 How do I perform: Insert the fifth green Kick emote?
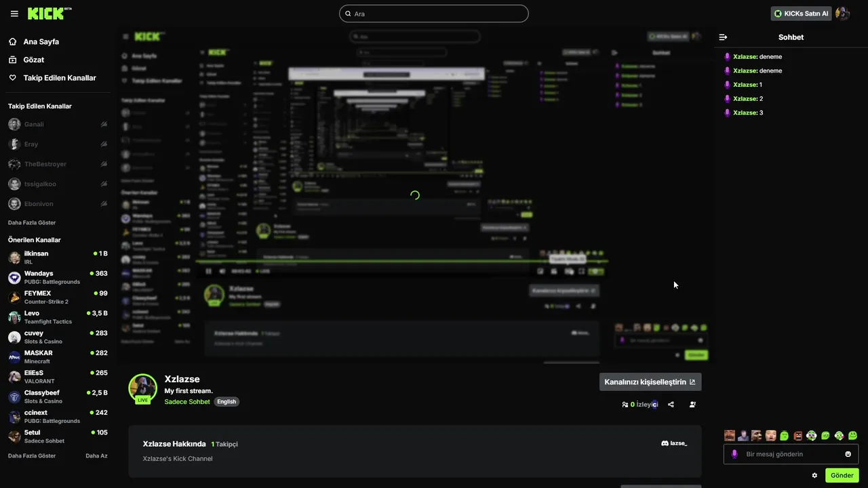tap(785, 436)
